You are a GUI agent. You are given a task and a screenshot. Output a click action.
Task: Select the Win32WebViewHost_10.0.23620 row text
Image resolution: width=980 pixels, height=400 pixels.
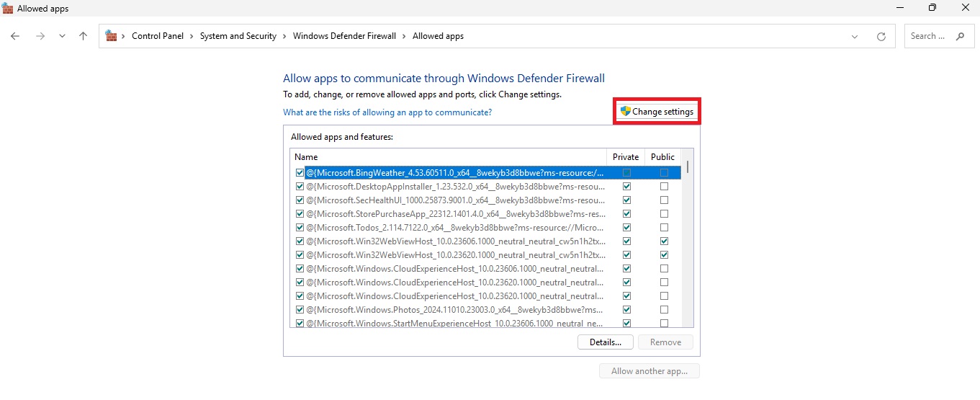click(455, 255)
